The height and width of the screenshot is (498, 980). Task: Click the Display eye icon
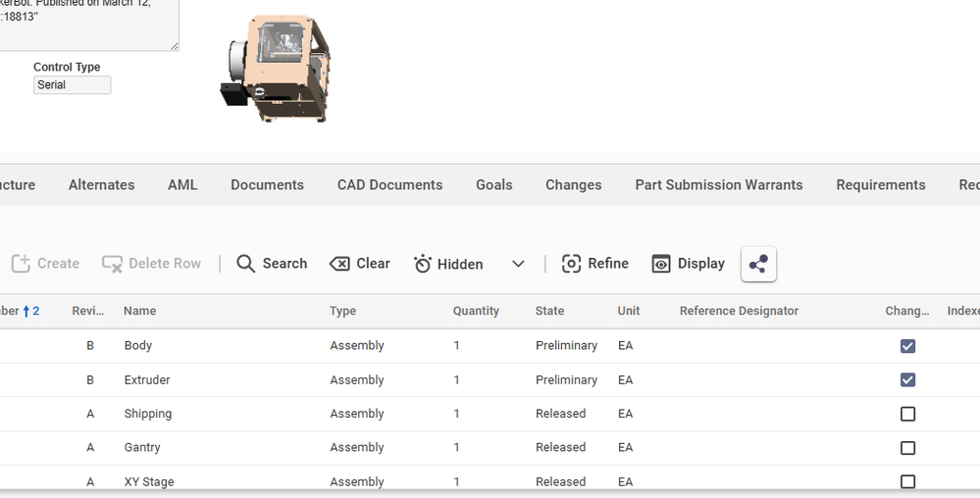point(661,264)
